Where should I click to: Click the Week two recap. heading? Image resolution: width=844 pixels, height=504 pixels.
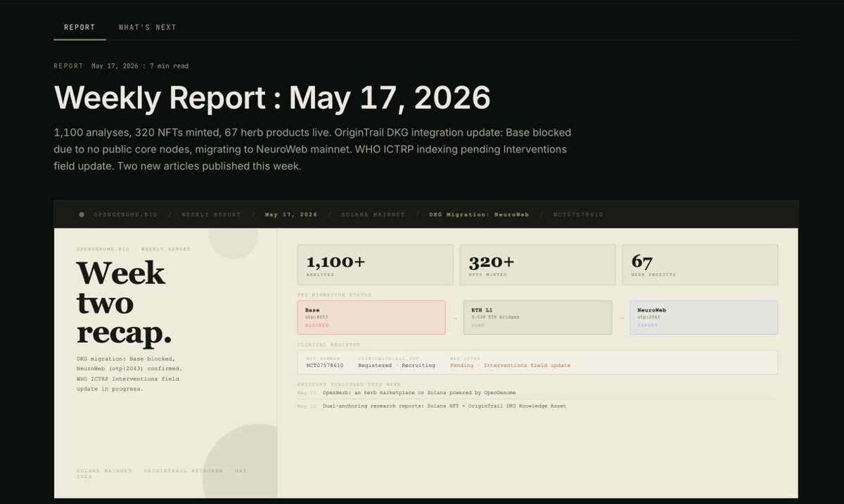tap(124, 303)
